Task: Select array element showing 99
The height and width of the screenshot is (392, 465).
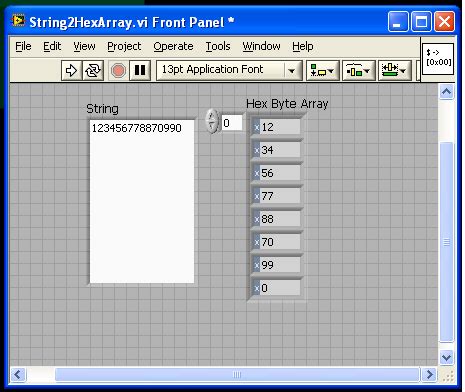Action: coord(277,265)
